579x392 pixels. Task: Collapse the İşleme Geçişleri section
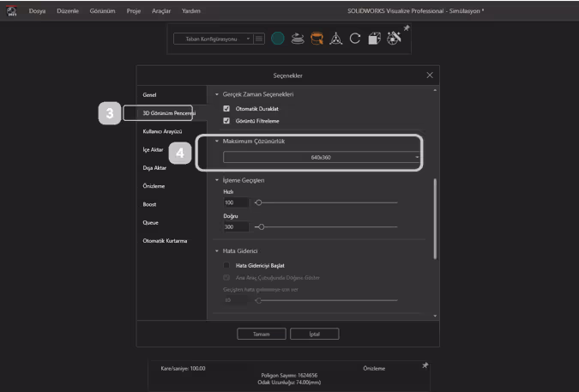[x=217, y=180]
